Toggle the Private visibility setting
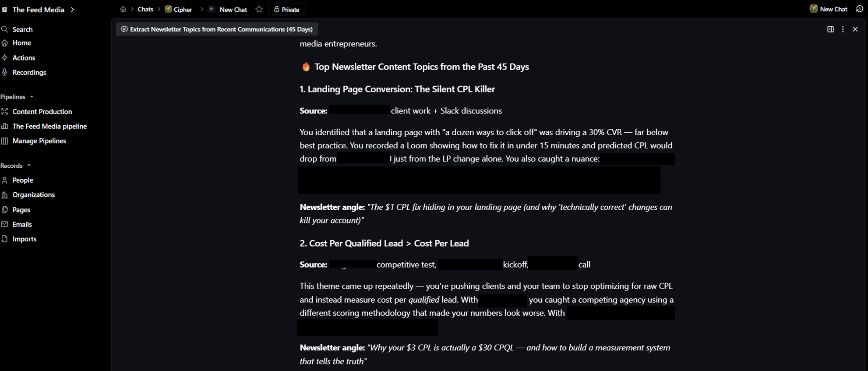 287,9
